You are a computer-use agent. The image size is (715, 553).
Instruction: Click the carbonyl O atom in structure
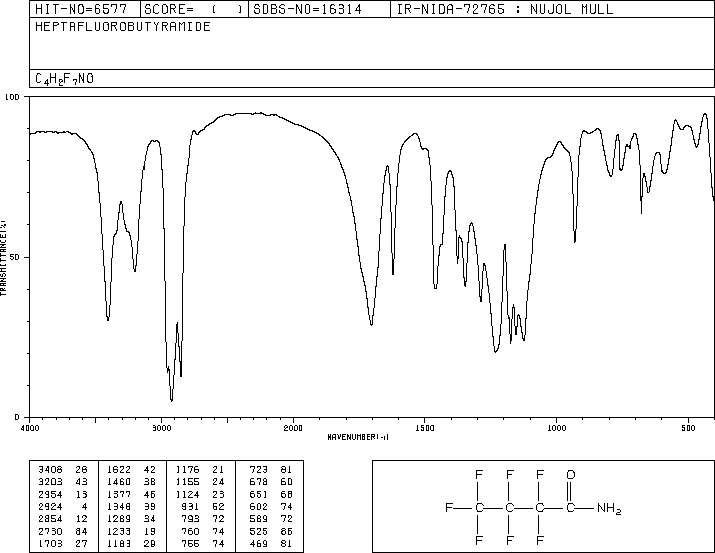pyautogui.click(x=571, y=475)
